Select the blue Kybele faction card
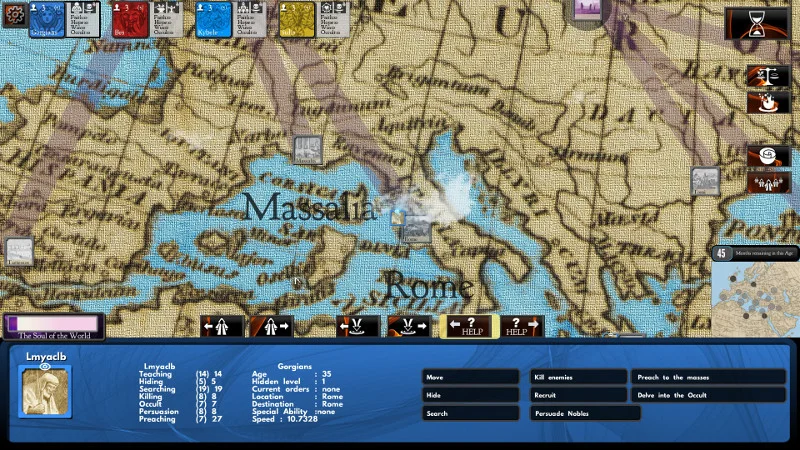Screen dimensions: 800x450 click(x=213, y=19)
